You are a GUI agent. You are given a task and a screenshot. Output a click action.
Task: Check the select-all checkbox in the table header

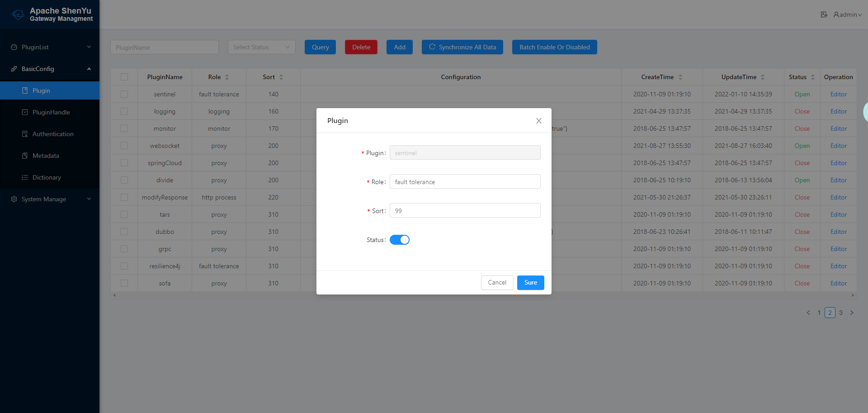tap(124, 77)
